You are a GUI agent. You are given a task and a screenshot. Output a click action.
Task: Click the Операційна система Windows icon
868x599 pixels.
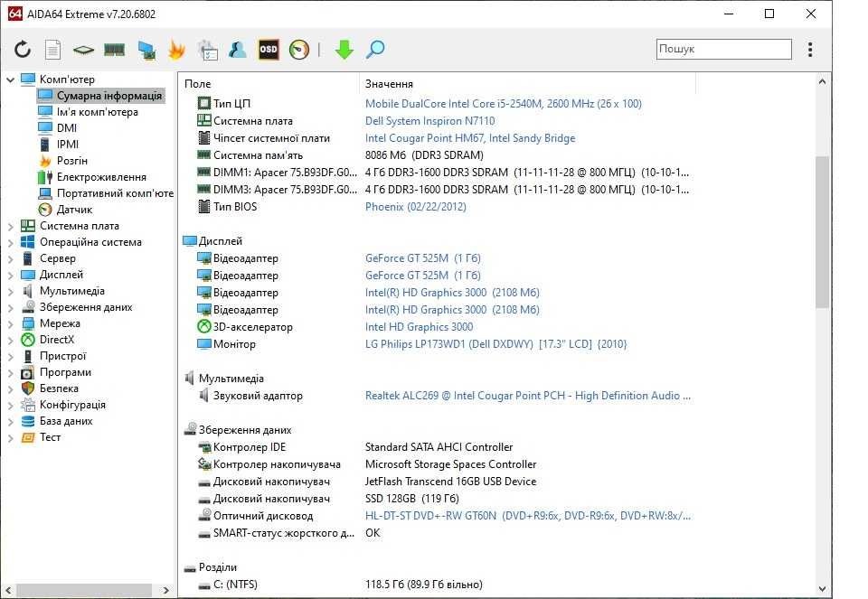tap(28, 242)
